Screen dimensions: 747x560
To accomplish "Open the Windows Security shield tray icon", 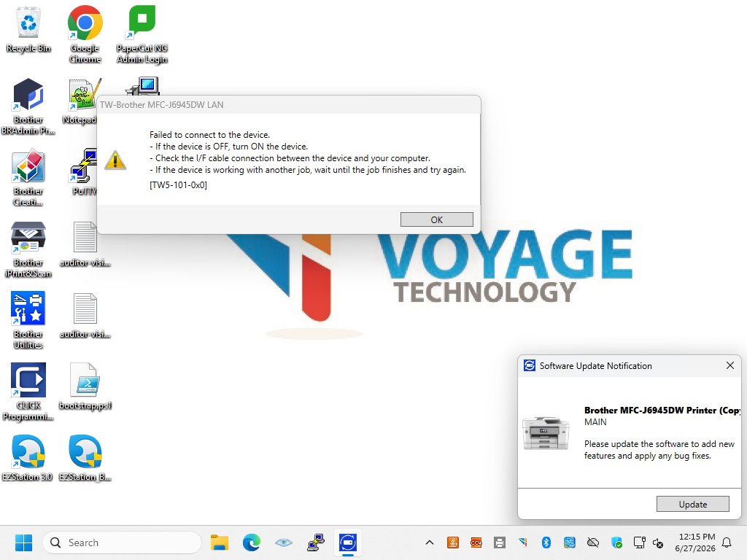I will (616, 542).
